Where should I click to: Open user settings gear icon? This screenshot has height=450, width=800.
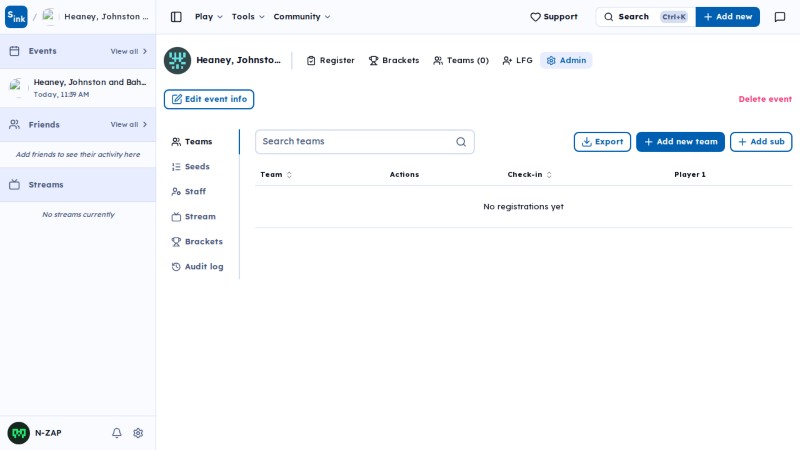[x=138, y=433]
